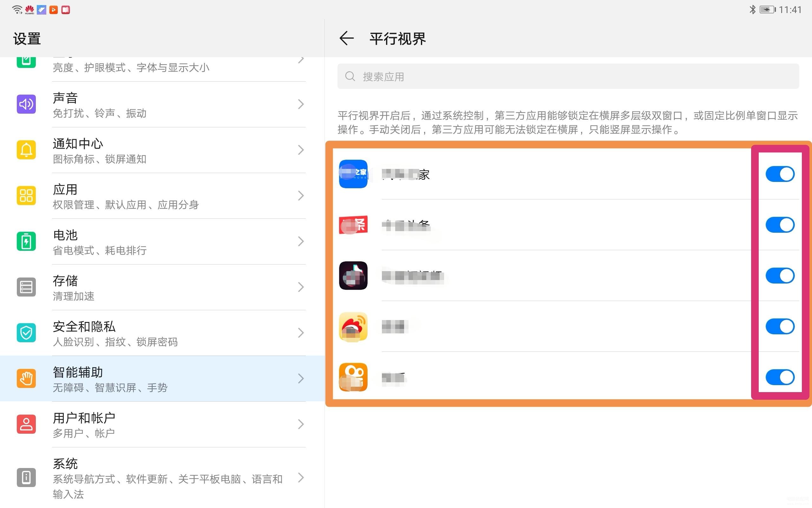Open chevron on the 声音 row
Screen dimensions: 812x508
pos(301,104)
